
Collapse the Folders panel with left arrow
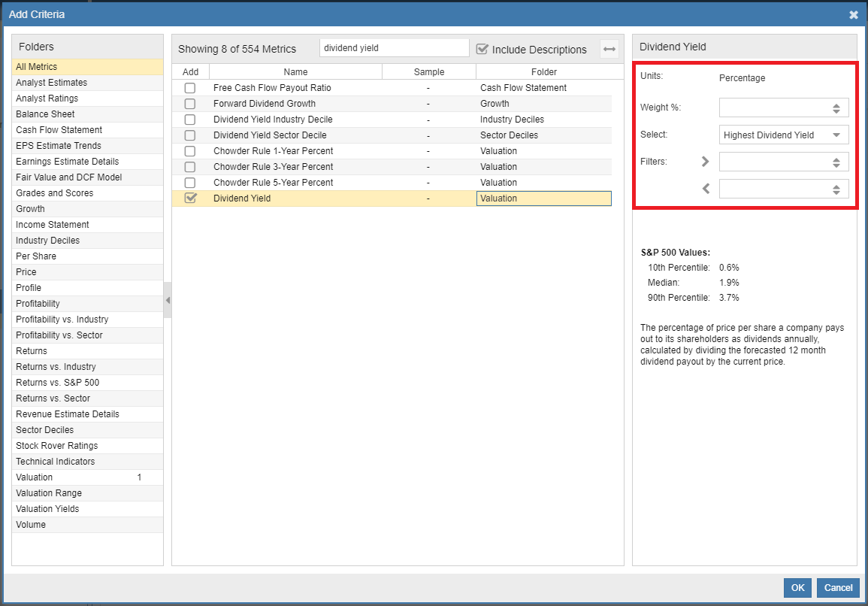pyautogui.click(x=168, y=301)
